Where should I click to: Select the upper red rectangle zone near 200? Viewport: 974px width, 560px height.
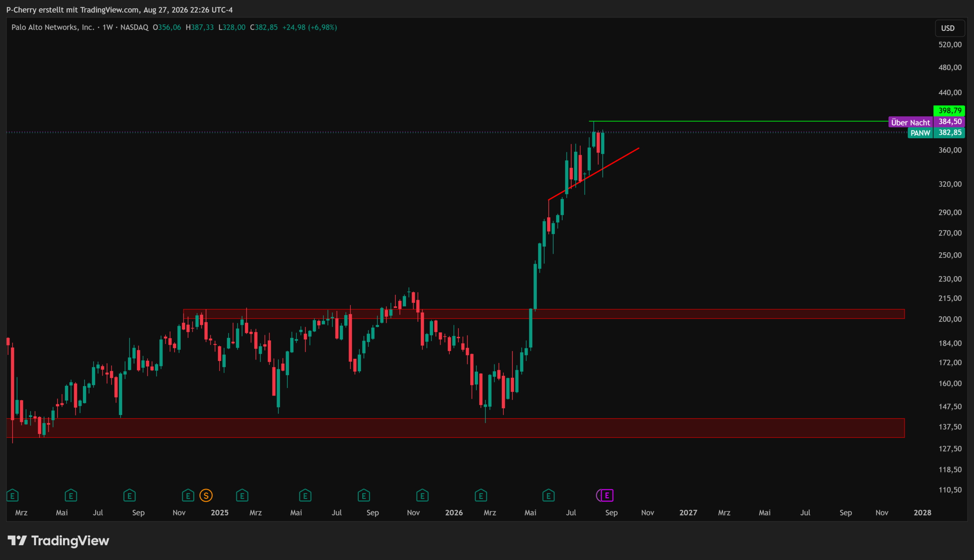tap(544, 314)
